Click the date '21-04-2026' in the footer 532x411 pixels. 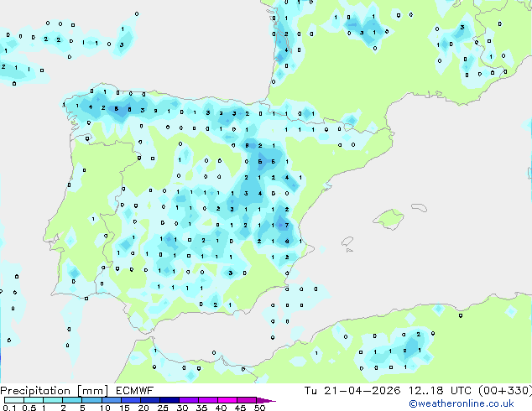tap(362, 391)
